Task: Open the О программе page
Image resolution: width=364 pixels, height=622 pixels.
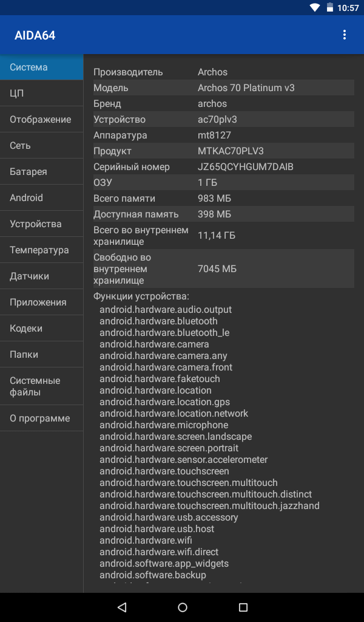Action: (x=42, y=418)
